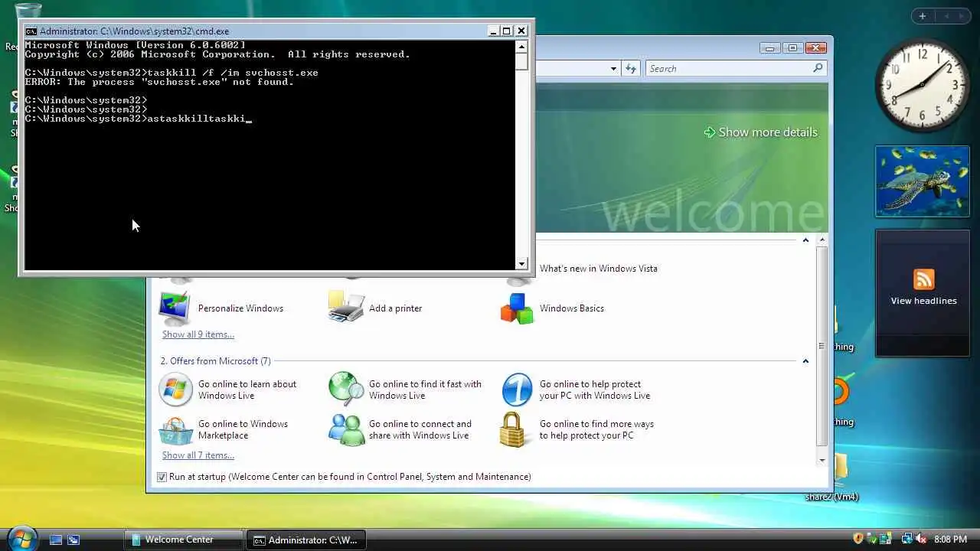This screenshot has width=980, height=551.
Task: Click Show all 9 items link
Action: 198,334
